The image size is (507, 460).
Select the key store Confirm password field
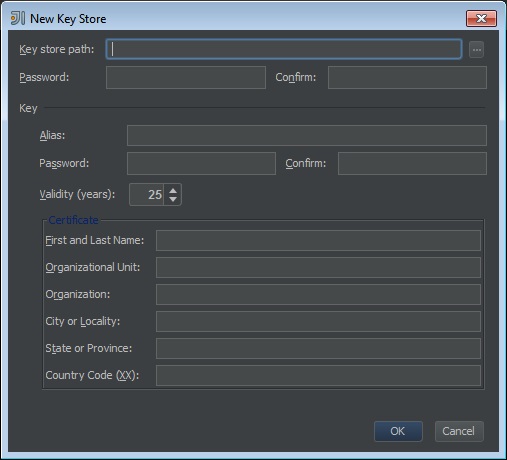tap(407, 77)
